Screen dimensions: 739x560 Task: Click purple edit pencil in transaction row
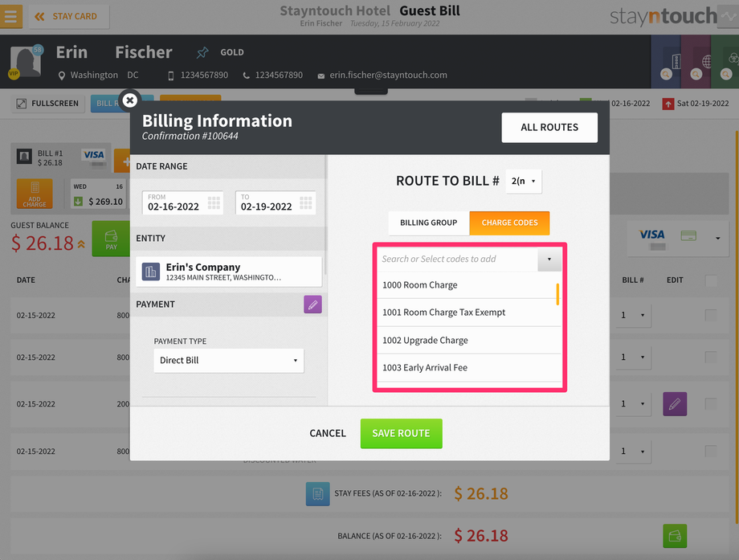[x=675, y=404]
